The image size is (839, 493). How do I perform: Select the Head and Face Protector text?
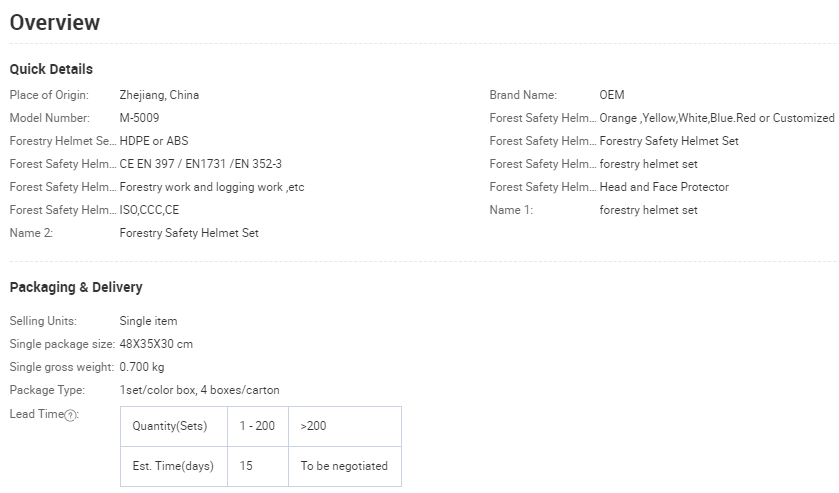(x=664, y=187)
